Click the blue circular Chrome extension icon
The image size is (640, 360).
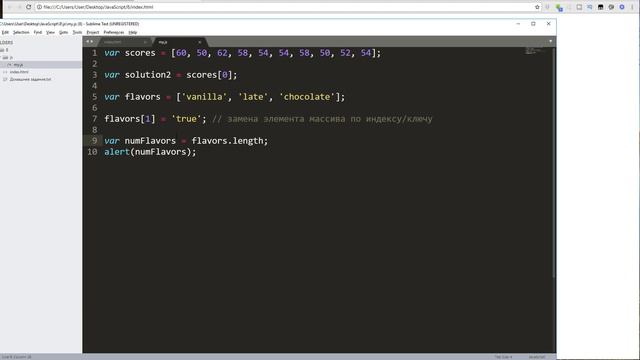click(x=622, y=7)
